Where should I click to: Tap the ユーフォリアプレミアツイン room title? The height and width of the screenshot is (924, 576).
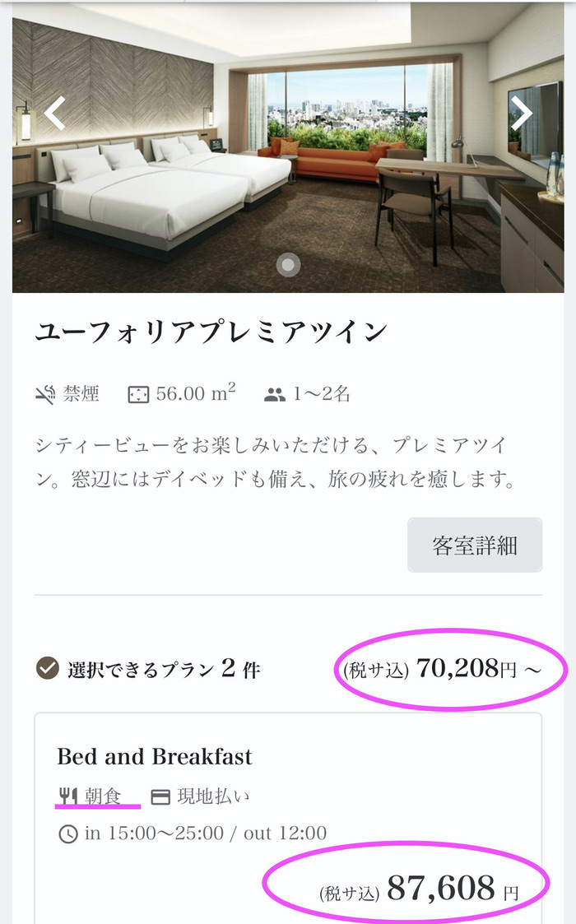(x=211, y=332)
